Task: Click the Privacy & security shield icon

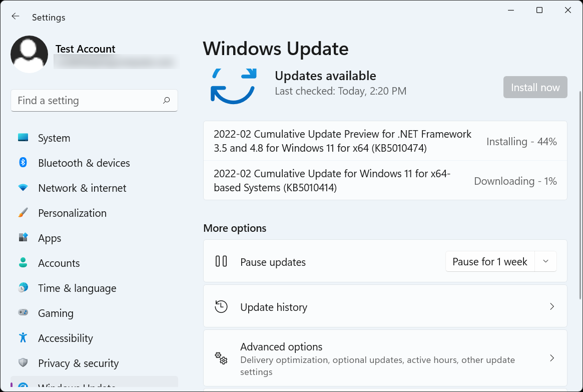Action: click(x=23, y=362)
